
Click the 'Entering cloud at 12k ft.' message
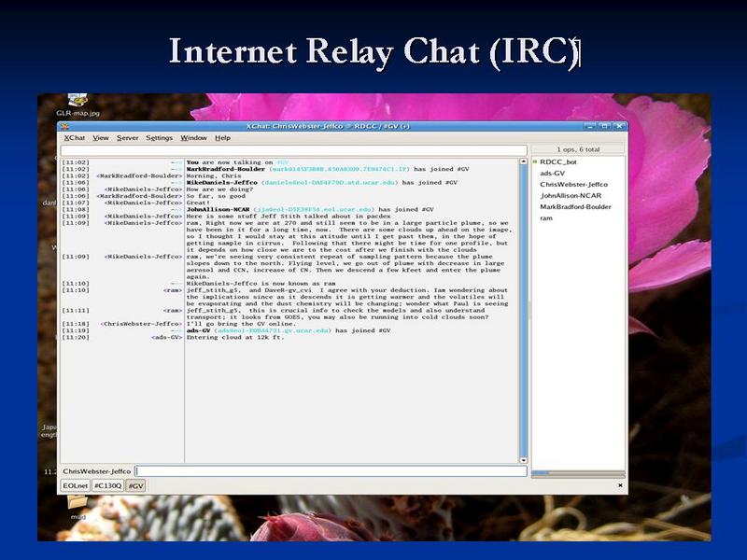pyautogui.click(x=235, y=337)
